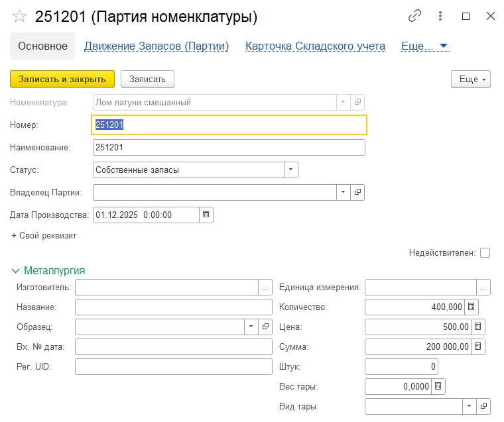Expand the Статус dropdown list

(290, 170)
